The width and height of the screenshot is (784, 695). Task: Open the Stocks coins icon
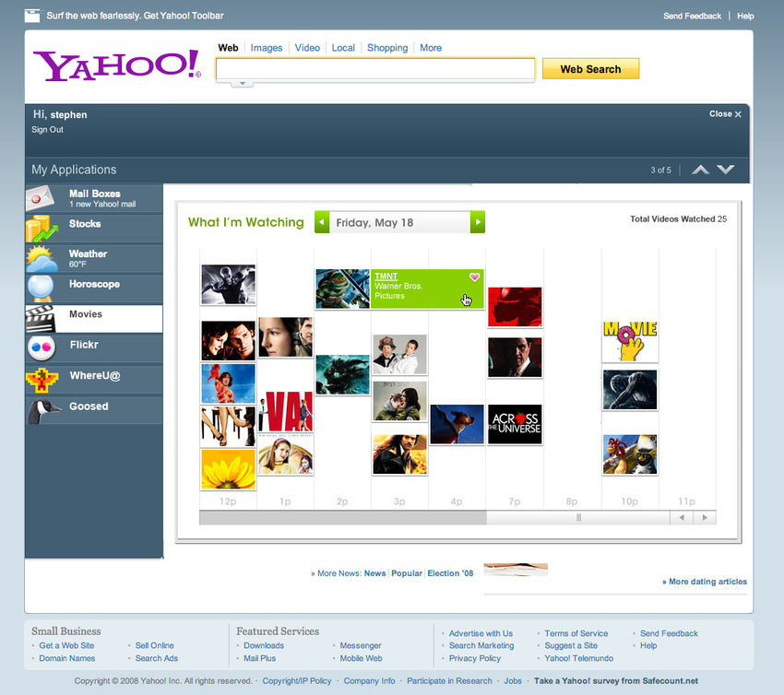click(42, 229)
